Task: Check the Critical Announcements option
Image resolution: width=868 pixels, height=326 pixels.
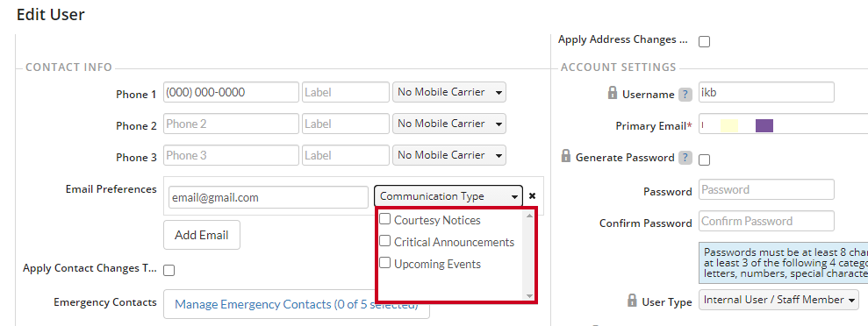Action: tap(384, 241)
